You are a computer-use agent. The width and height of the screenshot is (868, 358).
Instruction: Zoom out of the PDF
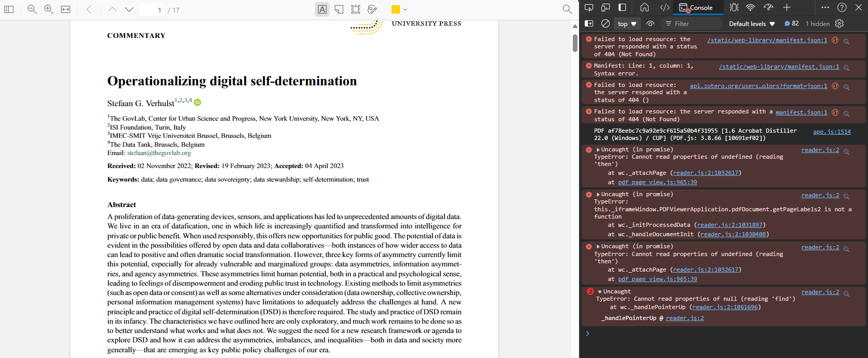[x=32, y=9]
